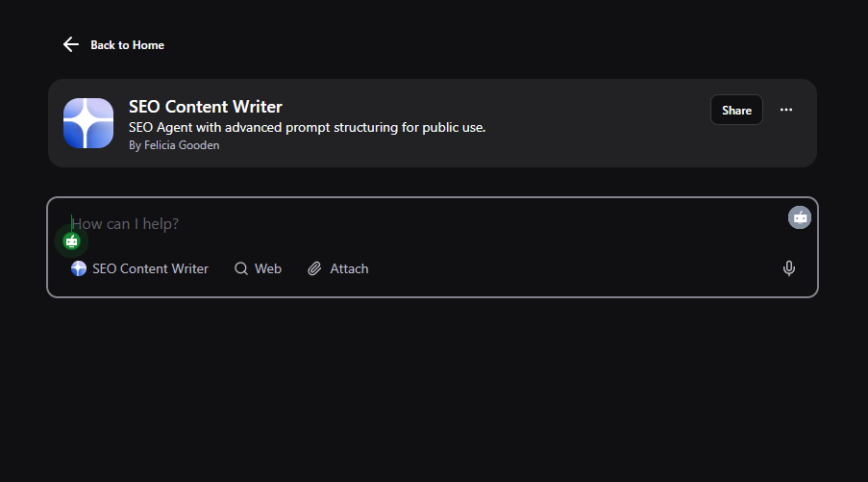
Task: Click the agent description text
Action: [308, 127]
